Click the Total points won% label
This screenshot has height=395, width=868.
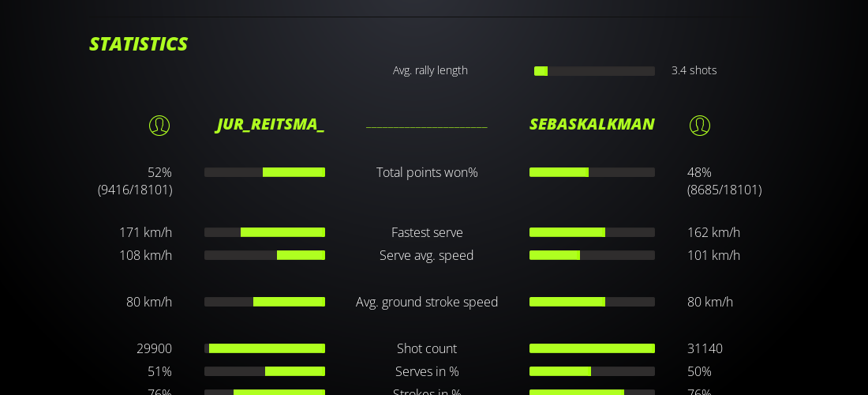point(427,172)
